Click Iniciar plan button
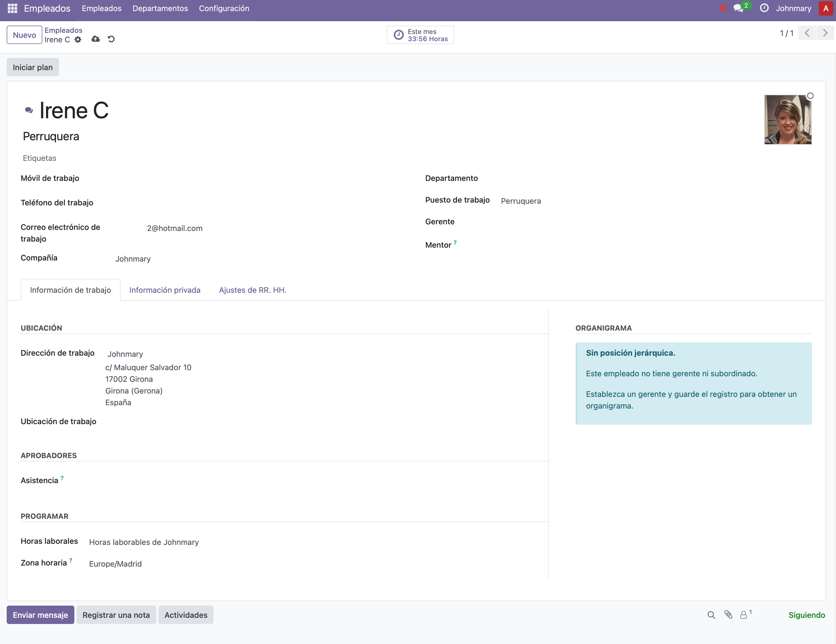This screenshot has width=836, height=644. point(33,67)
